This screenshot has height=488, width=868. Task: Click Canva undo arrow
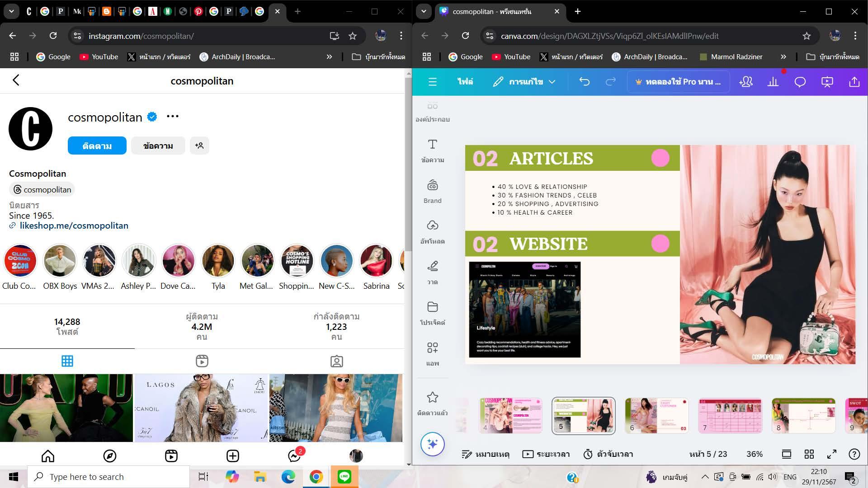(x=584, y=82)
